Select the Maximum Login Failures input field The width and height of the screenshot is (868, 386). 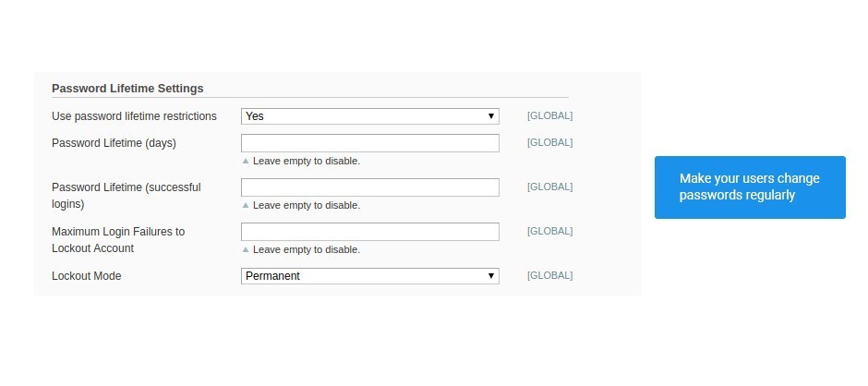coord(369,232)
